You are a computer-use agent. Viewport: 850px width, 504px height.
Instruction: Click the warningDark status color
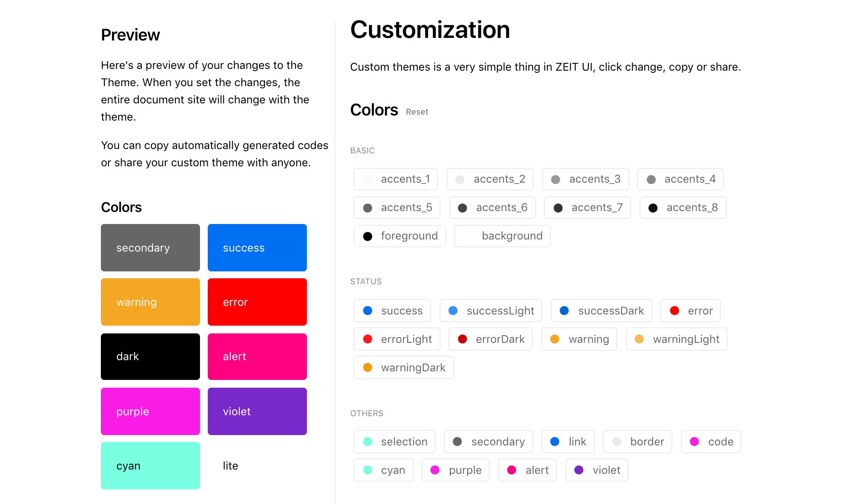403,367
